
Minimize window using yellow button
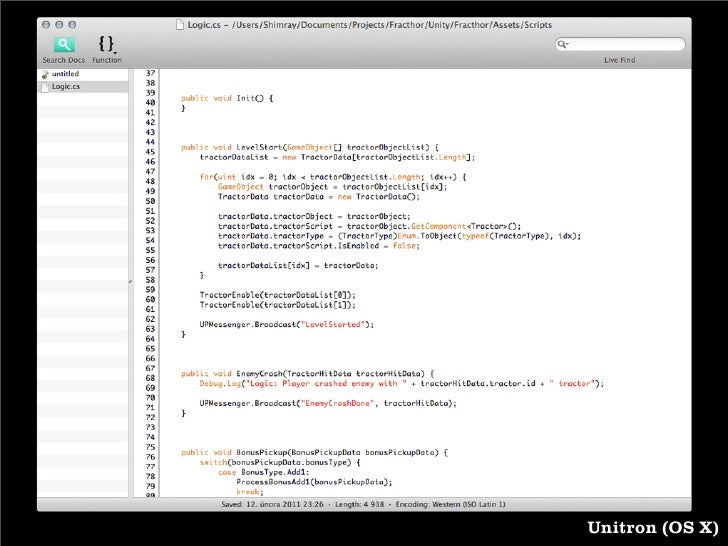point(59,22)
